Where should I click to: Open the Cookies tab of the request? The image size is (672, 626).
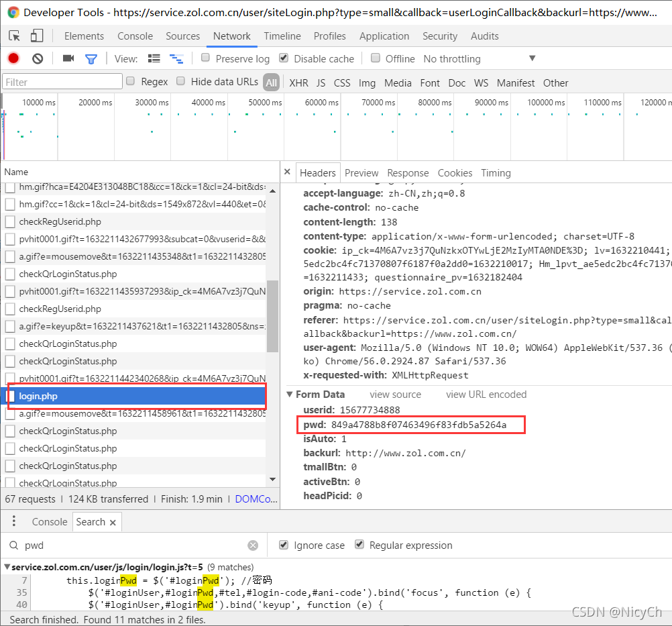455,173
